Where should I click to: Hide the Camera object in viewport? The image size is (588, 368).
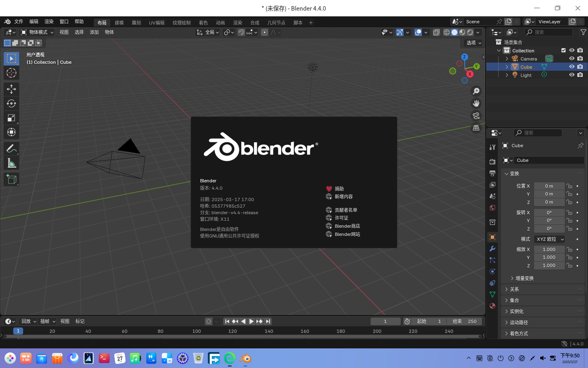click(x=572, y=58)
